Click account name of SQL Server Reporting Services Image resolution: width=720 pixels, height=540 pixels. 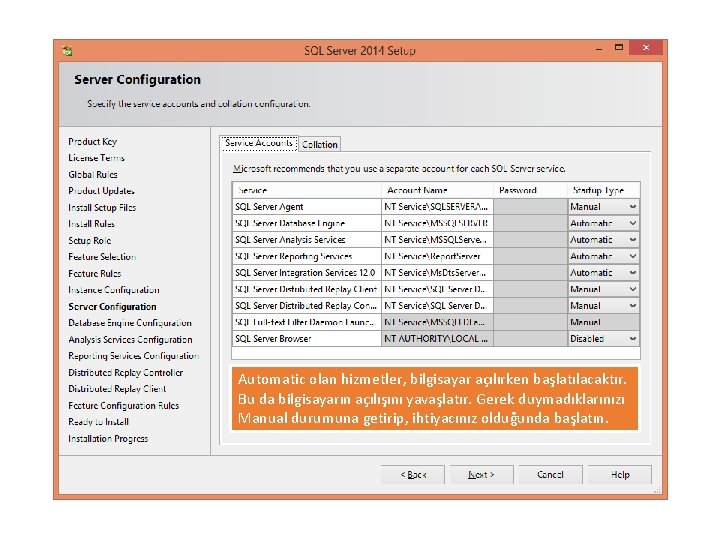pyautogui.click(x=437, y=256)
